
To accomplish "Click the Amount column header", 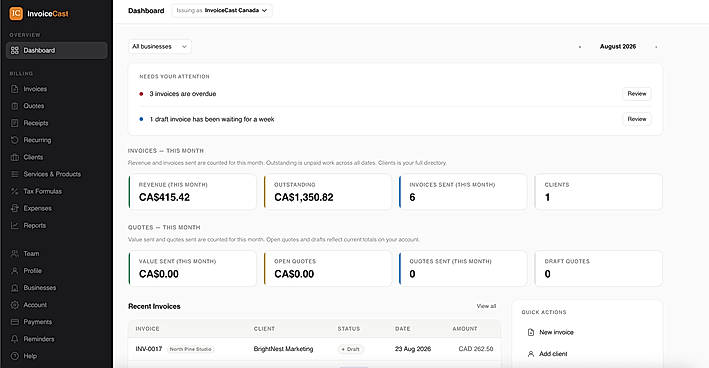I will click(465, 329).
